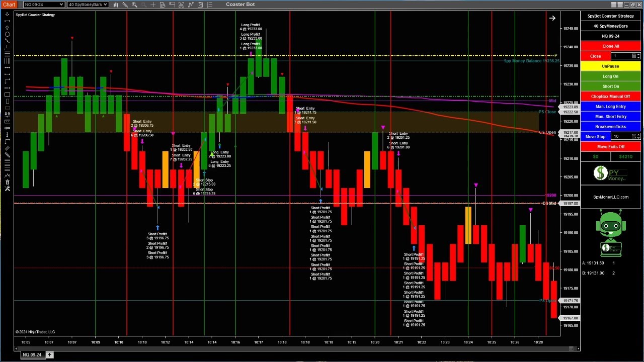Select the pencil drawing tool in left sidebar

[7, 155]
